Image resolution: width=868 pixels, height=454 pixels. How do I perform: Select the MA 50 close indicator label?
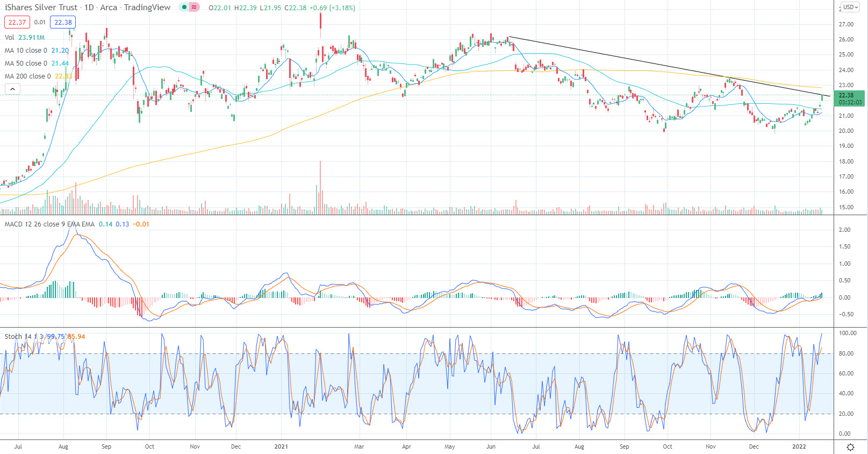pyautogui.click(x=37, y=63)
